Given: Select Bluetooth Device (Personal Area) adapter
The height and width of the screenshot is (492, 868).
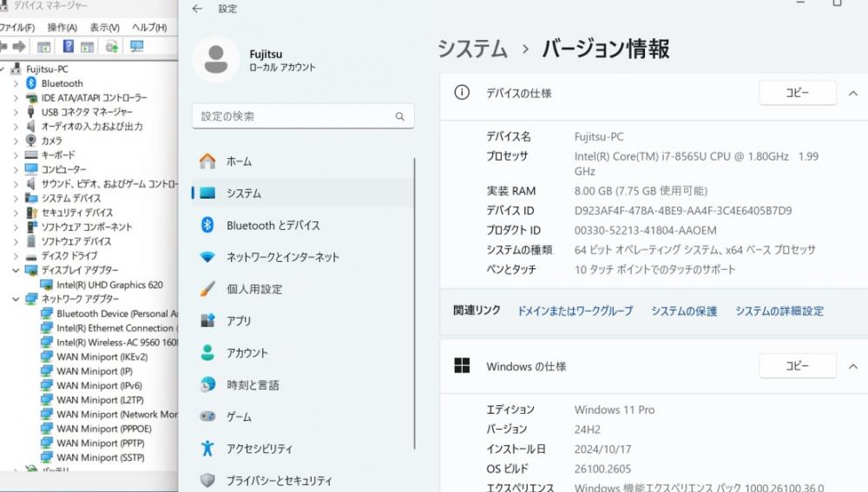Looking at the screenshot, I should [117, 313].
